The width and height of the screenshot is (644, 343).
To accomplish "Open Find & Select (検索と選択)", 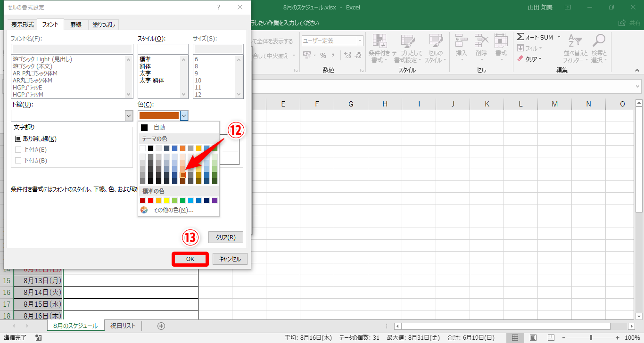I will coord(599,49).
